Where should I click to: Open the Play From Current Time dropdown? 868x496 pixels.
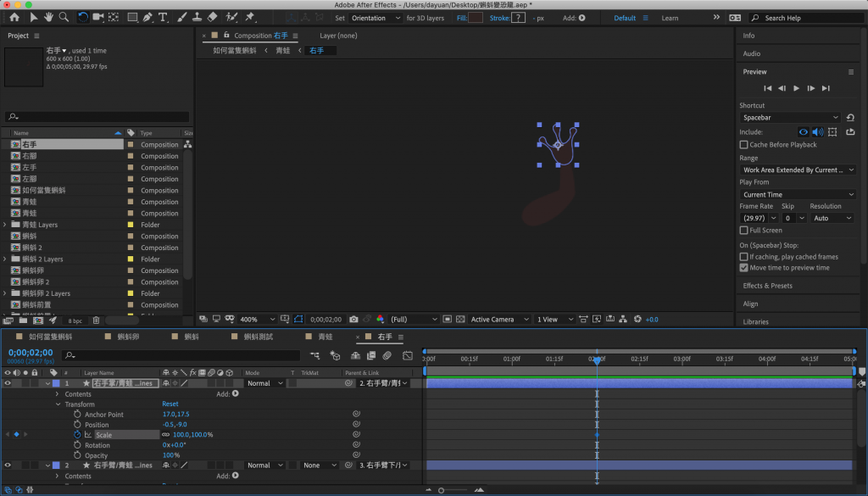[798, 194]
